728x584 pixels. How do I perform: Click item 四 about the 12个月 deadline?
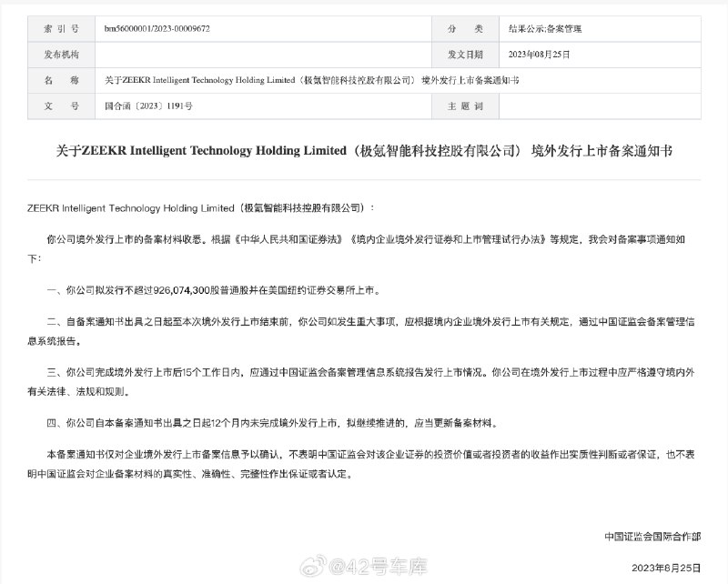272,423
